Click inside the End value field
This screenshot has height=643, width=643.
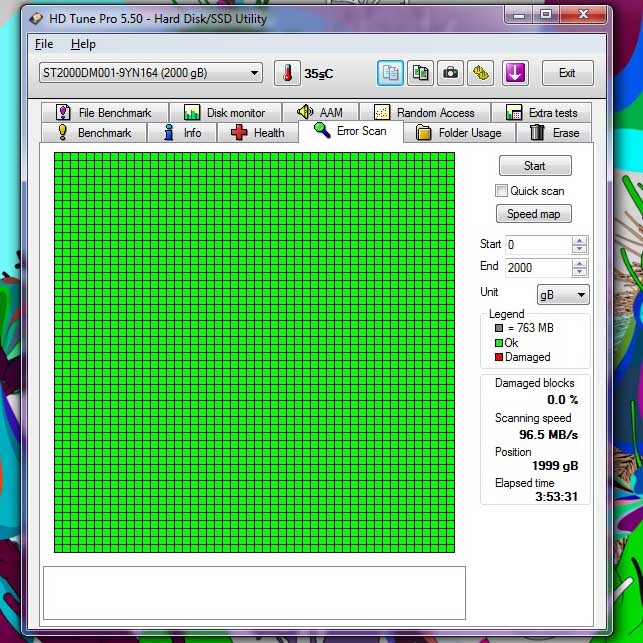[538, 268]
